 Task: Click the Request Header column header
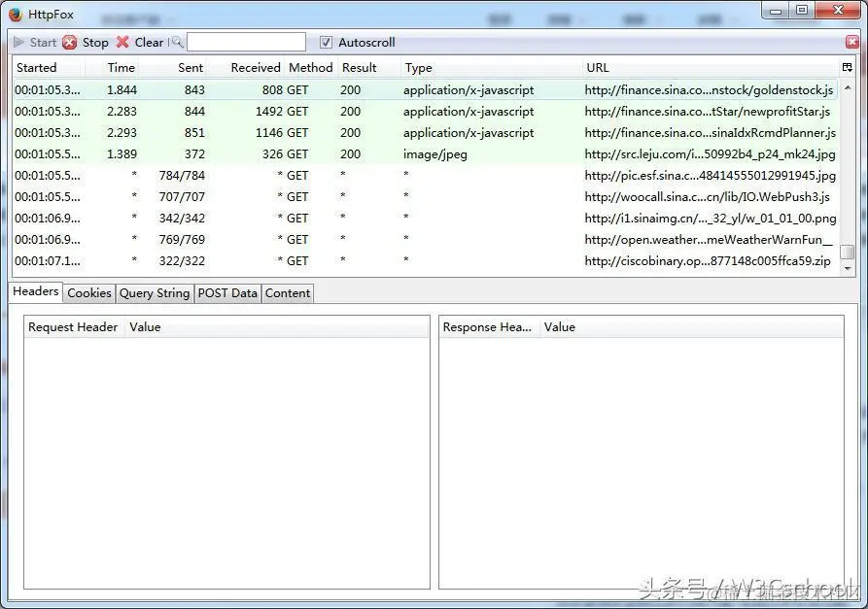pyautogui.click(x=75, y=327)
